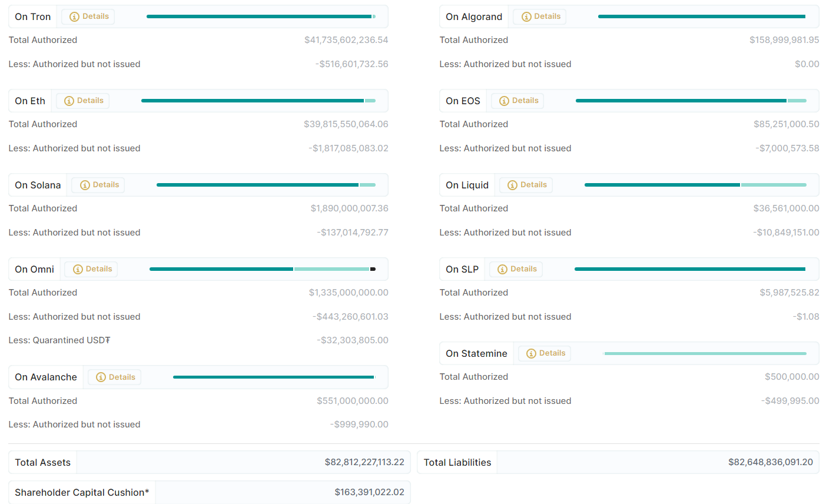Click Total Assets value $82,812,227,113.22

coord(364,462)
